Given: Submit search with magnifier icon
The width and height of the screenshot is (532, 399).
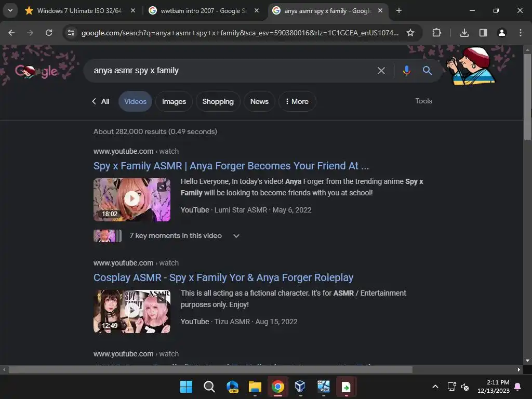Looking at the screenshot, I should 427,71.
